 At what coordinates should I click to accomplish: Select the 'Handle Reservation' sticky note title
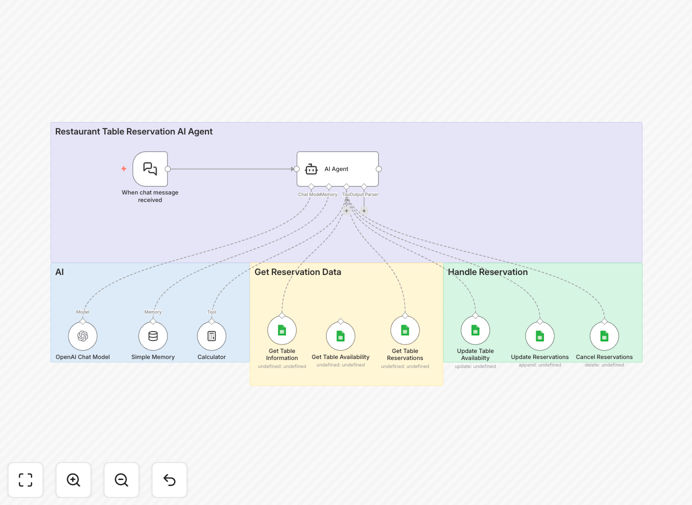click(x=488, y=272)
